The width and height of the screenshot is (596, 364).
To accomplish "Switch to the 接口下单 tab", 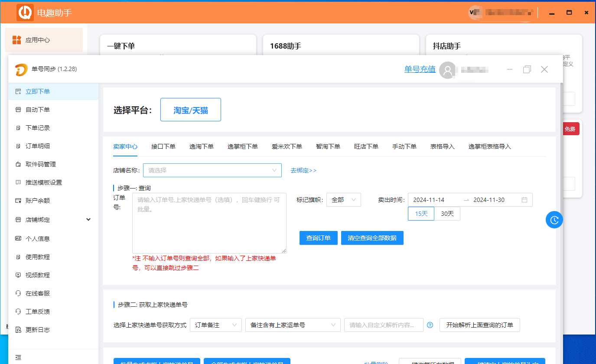I will [163, 146].
